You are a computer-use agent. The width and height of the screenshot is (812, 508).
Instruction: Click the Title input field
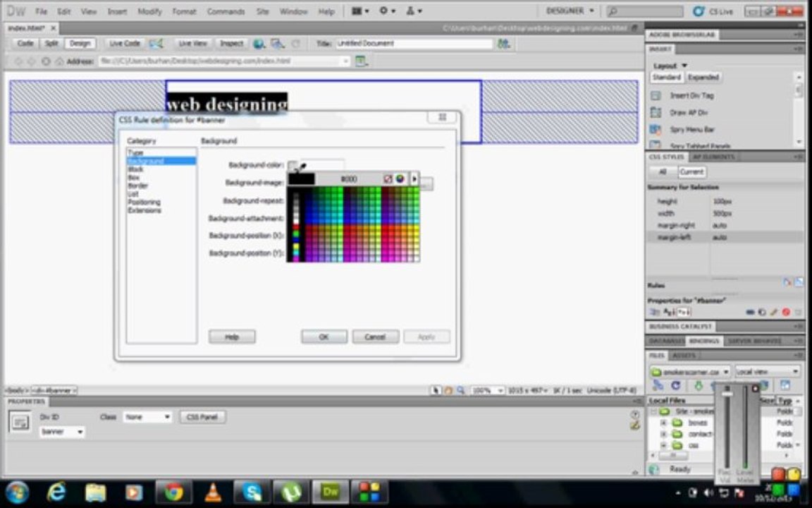pos(414,44)
